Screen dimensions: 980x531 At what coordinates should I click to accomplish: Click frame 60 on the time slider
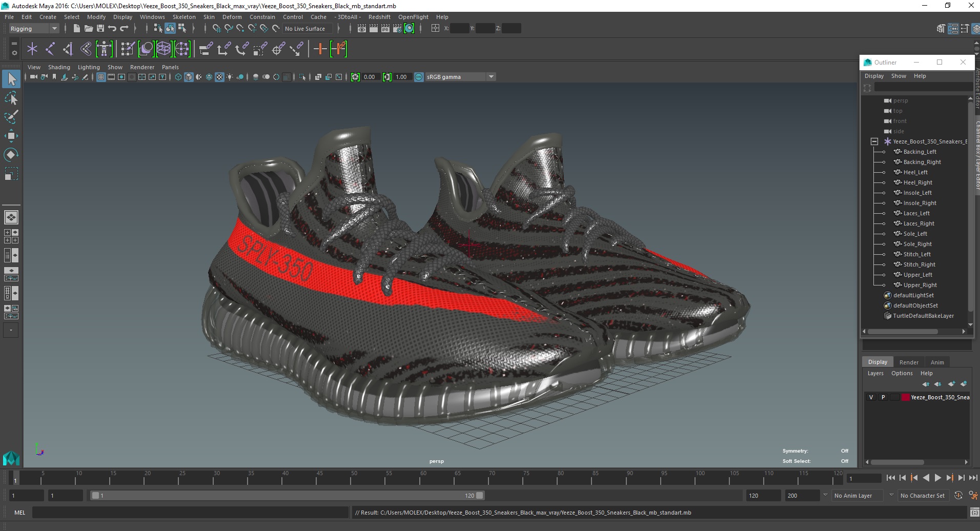click(x=423, y=478)
